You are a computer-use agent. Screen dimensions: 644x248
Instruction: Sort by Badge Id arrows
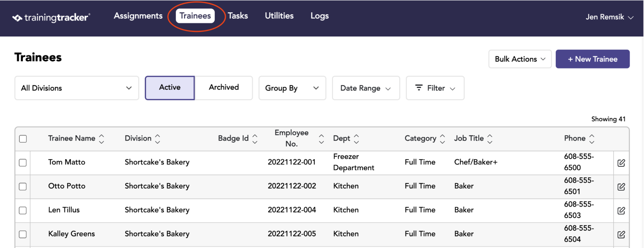tap(255, 139)
